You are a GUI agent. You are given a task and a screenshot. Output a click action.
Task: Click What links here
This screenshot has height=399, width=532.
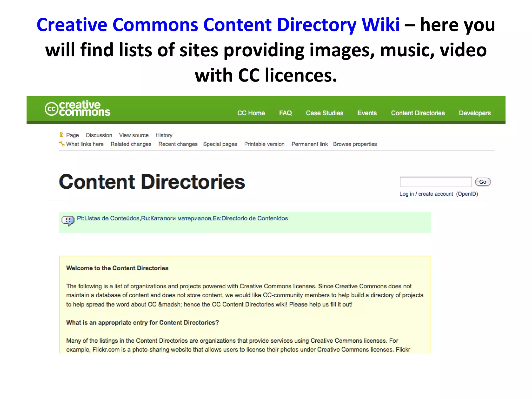pos(85,144)
